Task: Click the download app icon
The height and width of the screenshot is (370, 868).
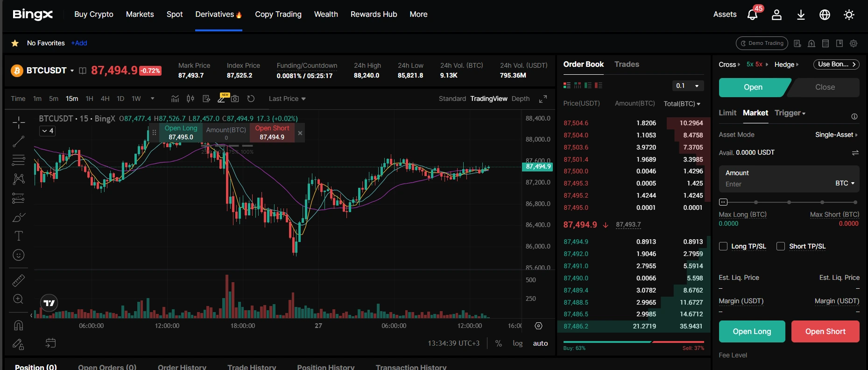Action: pos(801,14)
